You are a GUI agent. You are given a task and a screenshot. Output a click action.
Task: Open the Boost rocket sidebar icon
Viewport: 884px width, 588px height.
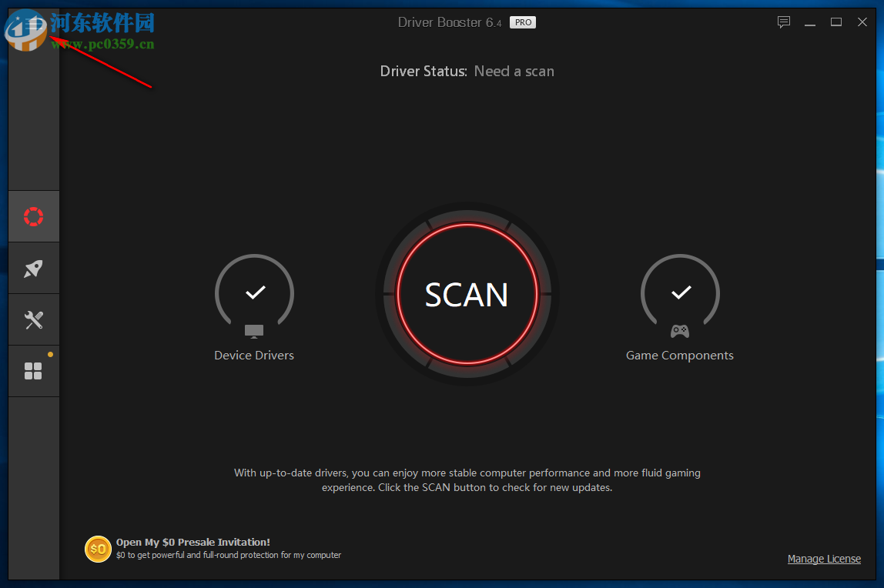pyautogui.click(x=33, y=269)
